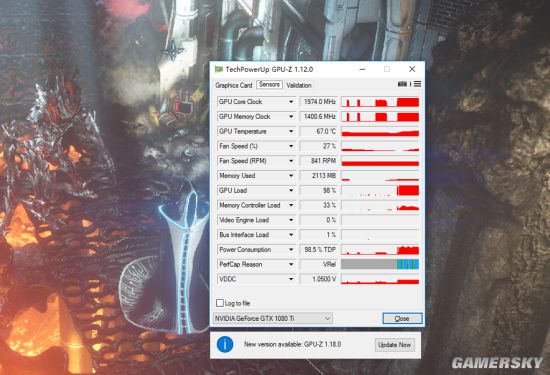Image resolution: width=550 pixels, height=375 pixels.
Task: Minimize the GPU-Z window
Action: [x=362, y=69]
